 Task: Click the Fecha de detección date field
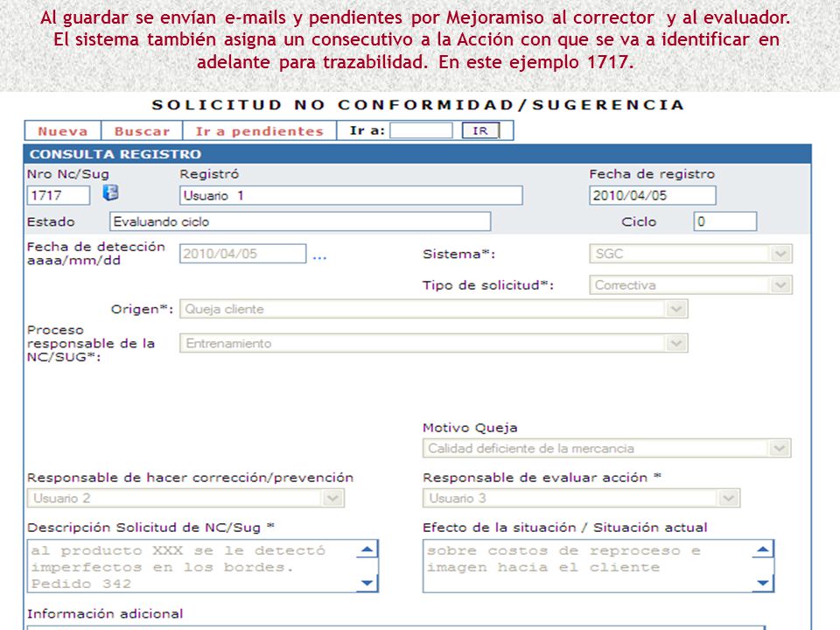242,254
